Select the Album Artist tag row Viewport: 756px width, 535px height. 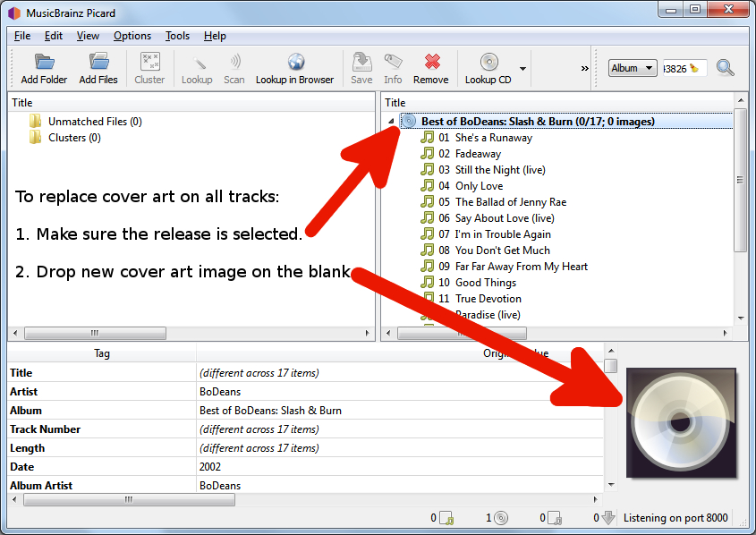point(306,485)
